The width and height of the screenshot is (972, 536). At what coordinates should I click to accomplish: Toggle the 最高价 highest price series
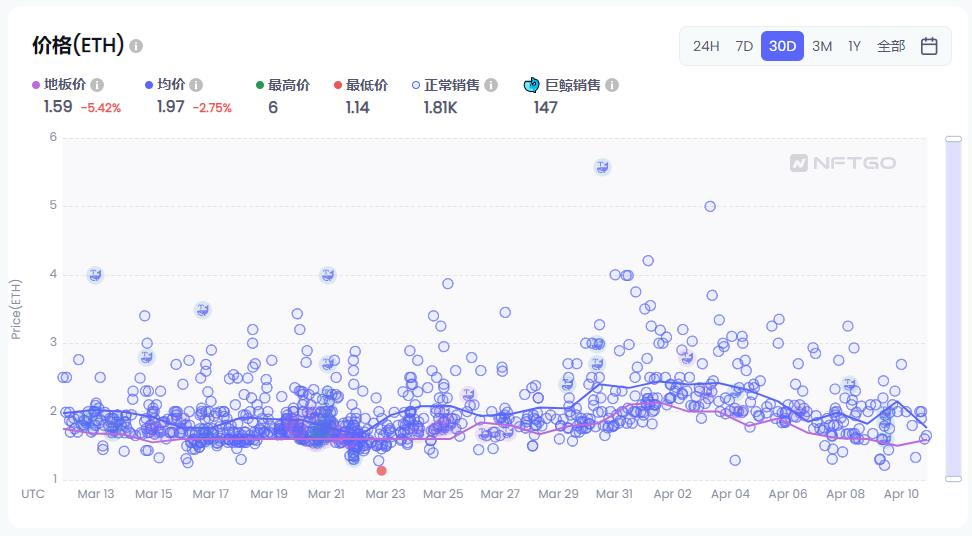283,85
